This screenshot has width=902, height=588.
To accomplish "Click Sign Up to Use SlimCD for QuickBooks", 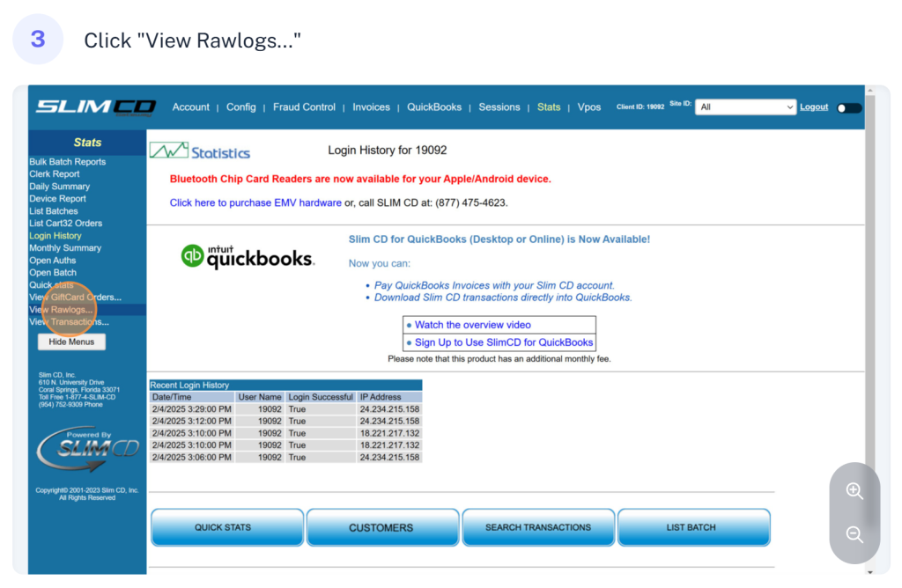I will click(504, 342).
